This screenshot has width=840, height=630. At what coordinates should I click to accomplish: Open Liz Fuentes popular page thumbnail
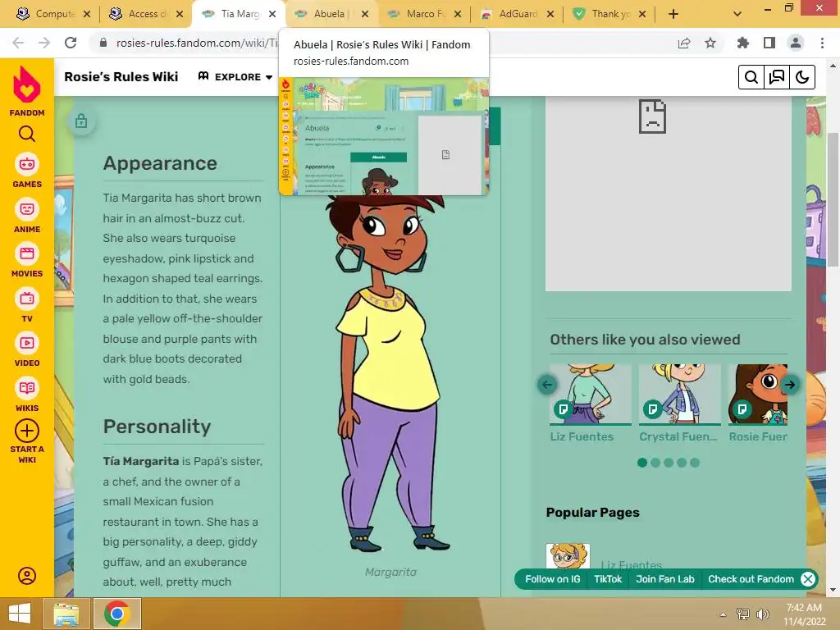point(568,557)
